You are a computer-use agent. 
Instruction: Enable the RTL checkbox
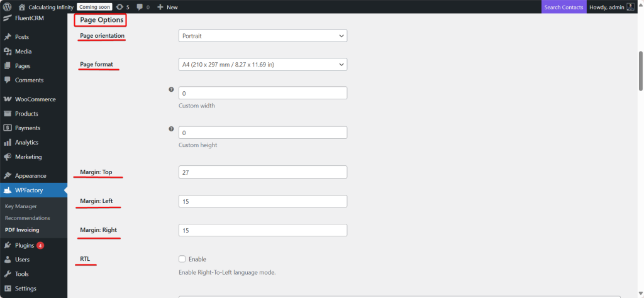click(182, 259)
